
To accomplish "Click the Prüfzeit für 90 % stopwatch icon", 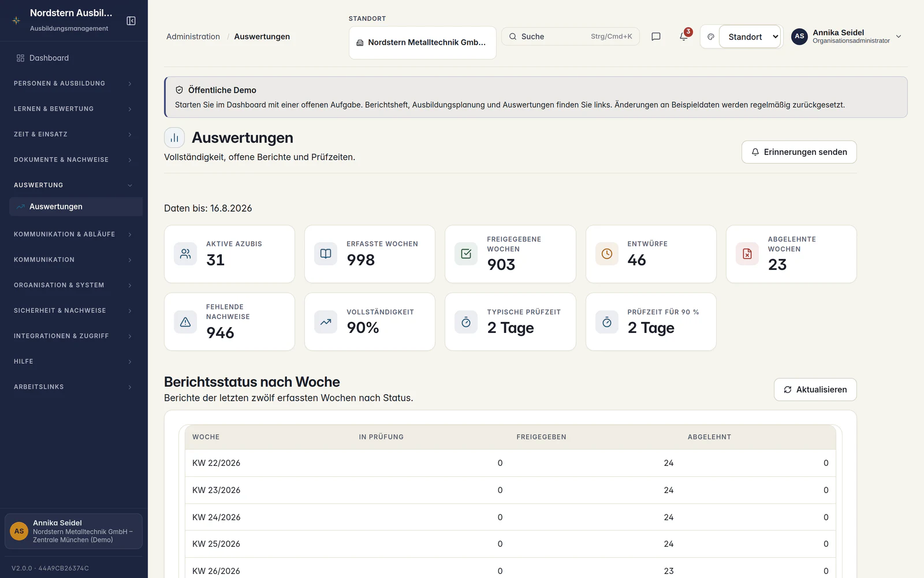I will [607, 322].
